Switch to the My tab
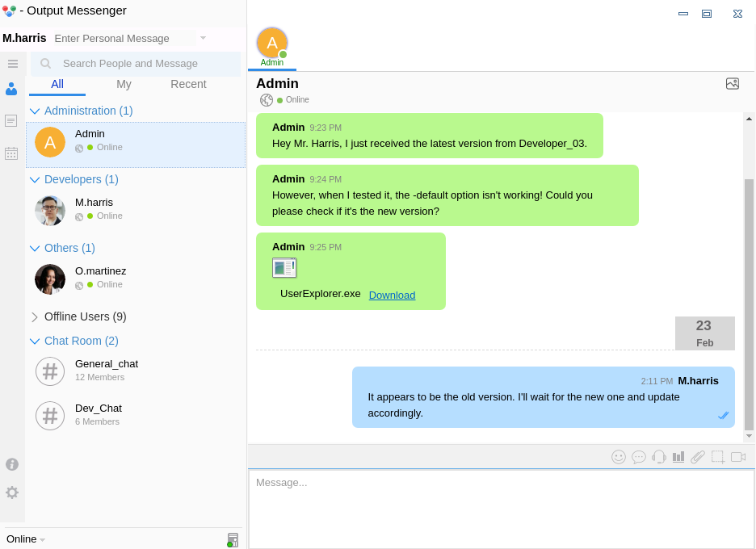The image size is (756, 549). point(124,84)
